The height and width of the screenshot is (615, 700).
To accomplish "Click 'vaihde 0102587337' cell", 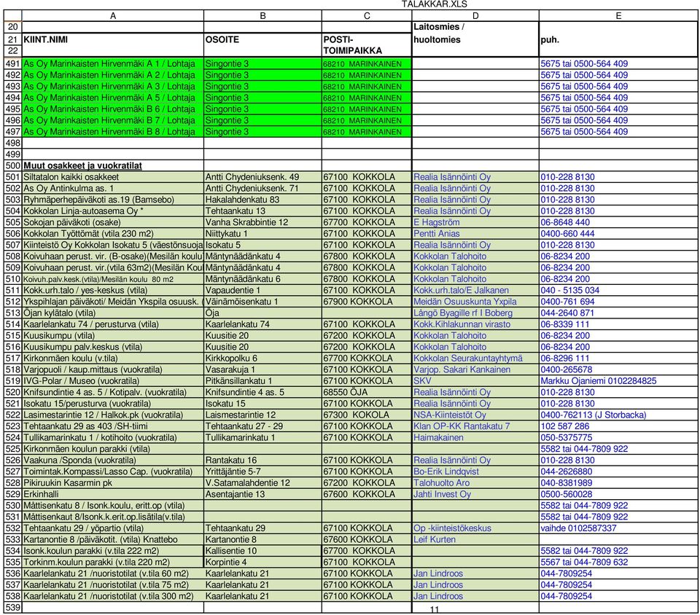I will point(618,528).
